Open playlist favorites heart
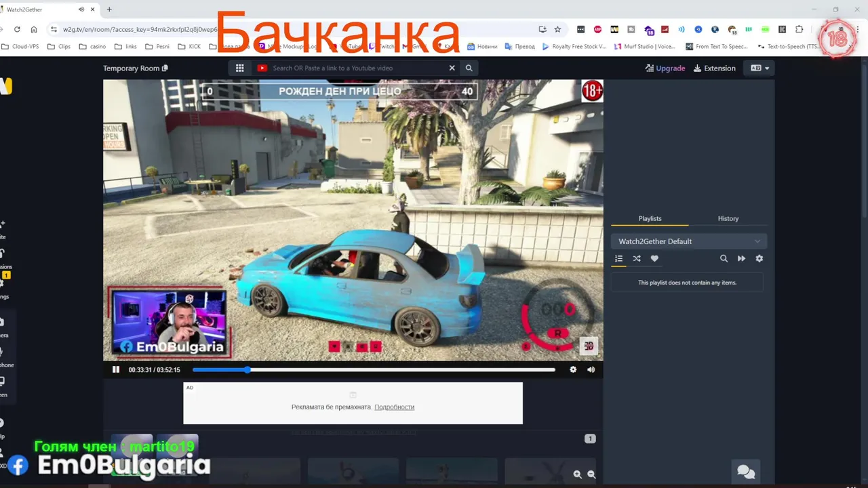This screenshot has width=868, height=488. (x=654, y=258)
